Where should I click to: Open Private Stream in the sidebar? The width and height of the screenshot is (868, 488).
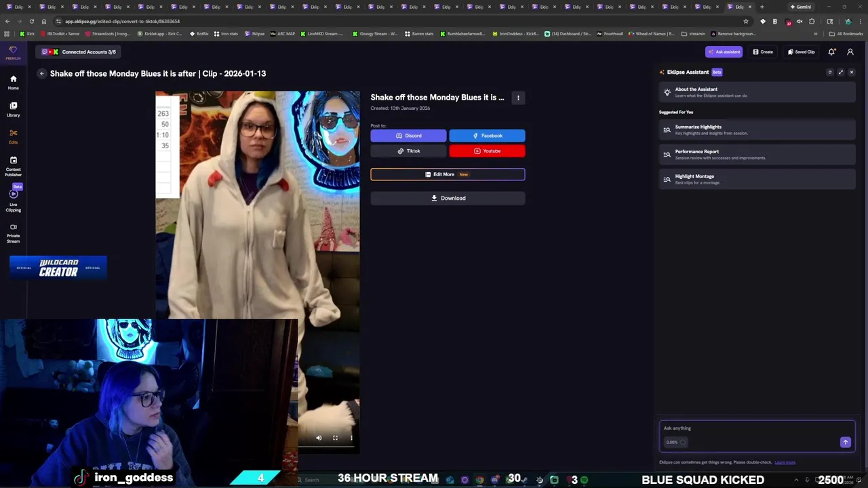point(13,233)
